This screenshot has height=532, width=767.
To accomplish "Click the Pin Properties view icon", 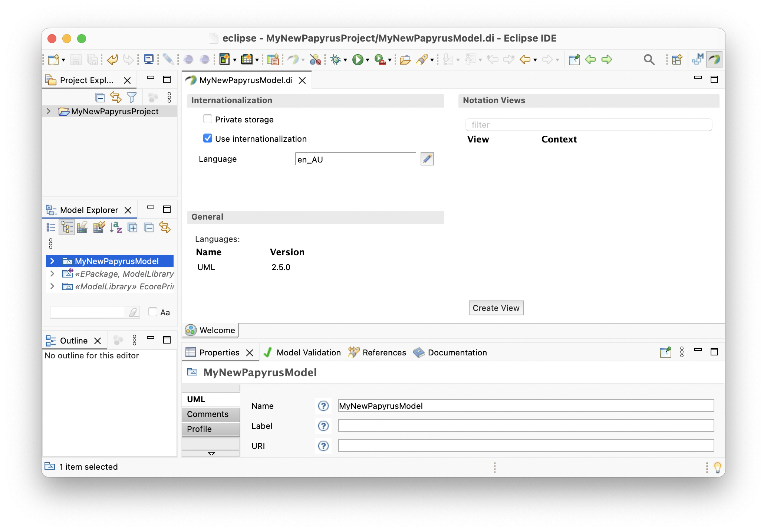I will pyautogui.click(x=666, y=352).
